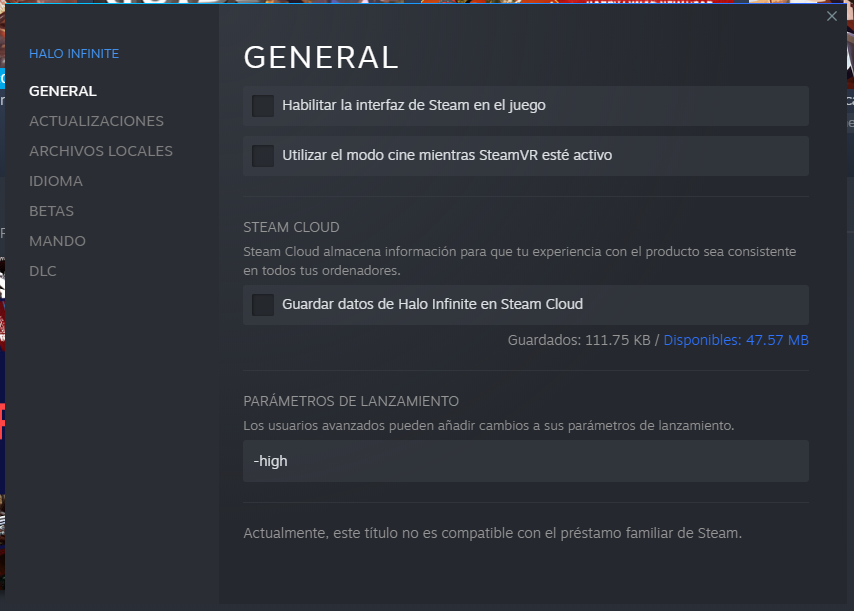
Task: Enable the Steam in-game interface checkbox
Action: (263, 105)
